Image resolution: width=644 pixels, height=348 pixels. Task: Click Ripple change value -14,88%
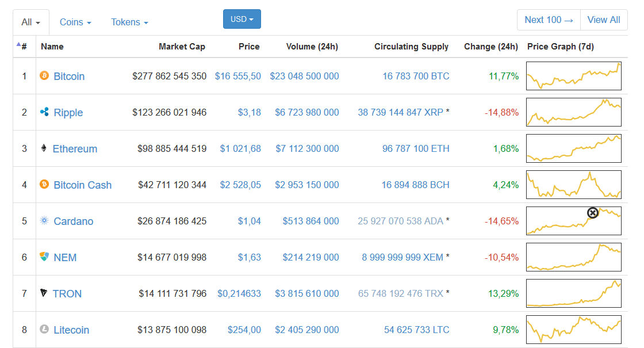(501, 112)
